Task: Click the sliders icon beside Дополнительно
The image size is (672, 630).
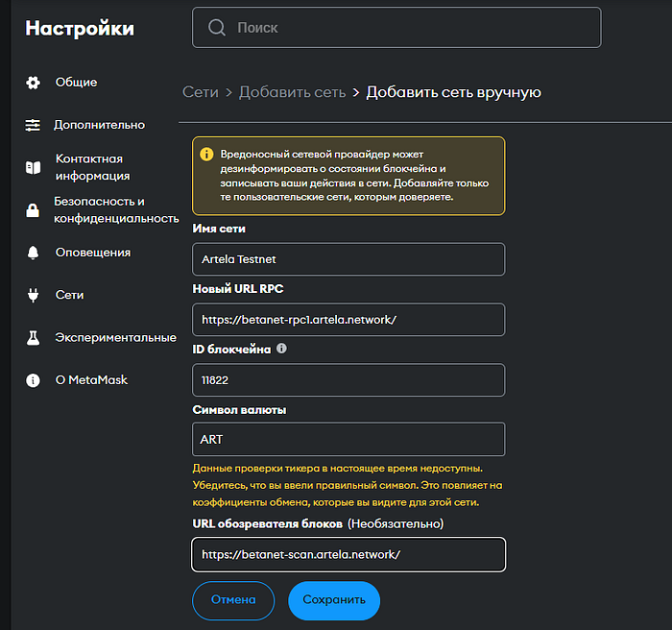Action: click(x=33, y=125)
